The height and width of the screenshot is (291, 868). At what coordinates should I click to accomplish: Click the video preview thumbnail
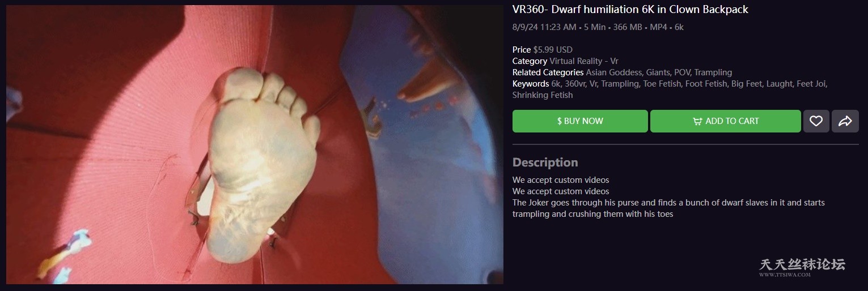point(255,145)
